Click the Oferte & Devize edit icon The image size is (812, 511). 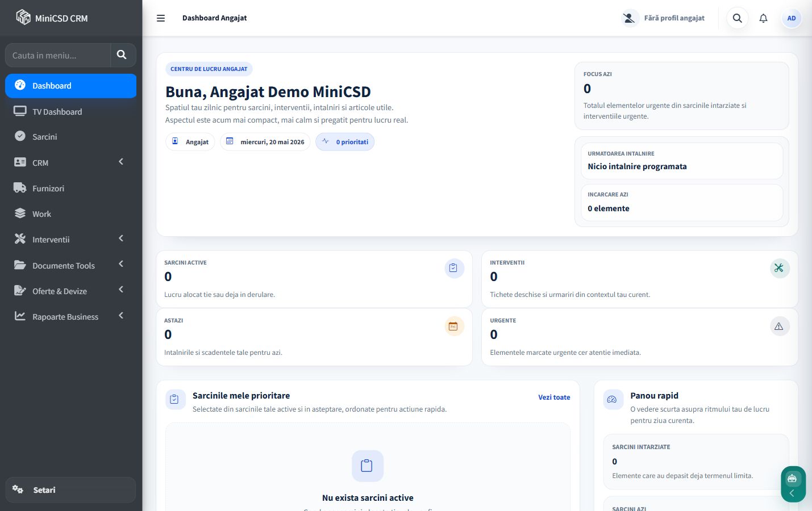[x=20, y=291]
